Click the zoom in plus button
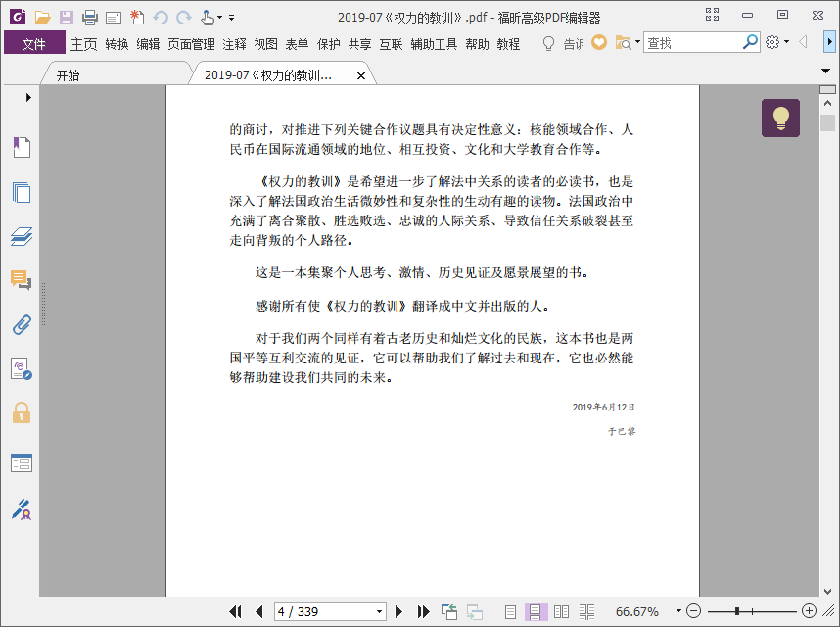Screen dimensions: 840x627 tap(809, 611)
